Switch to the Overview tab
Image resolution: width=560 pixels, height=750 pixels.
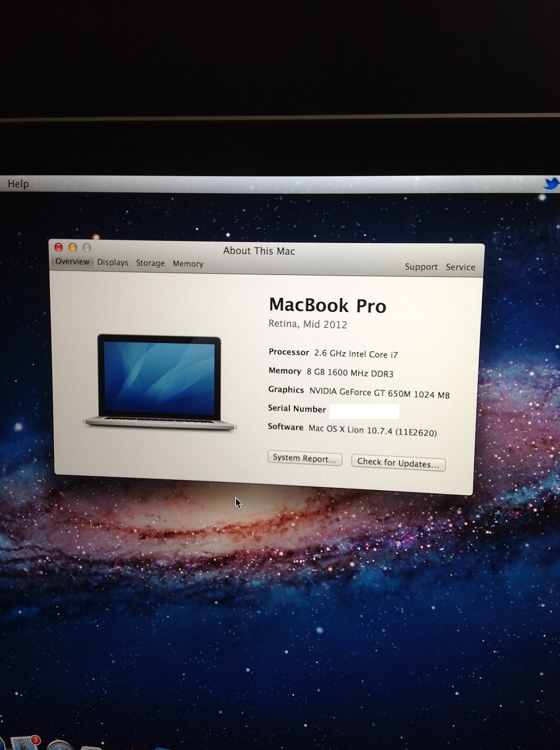(x=72, y=261)
